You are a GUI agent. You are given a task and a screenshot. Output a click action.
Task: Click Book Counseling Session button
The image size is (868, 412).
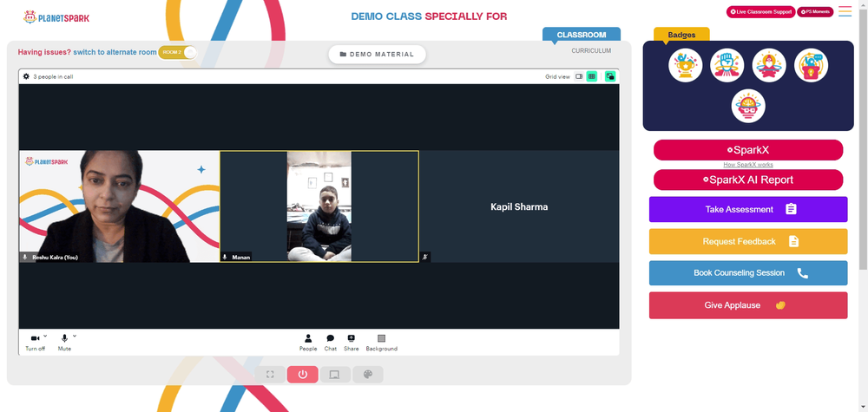(x=748, y=273)
